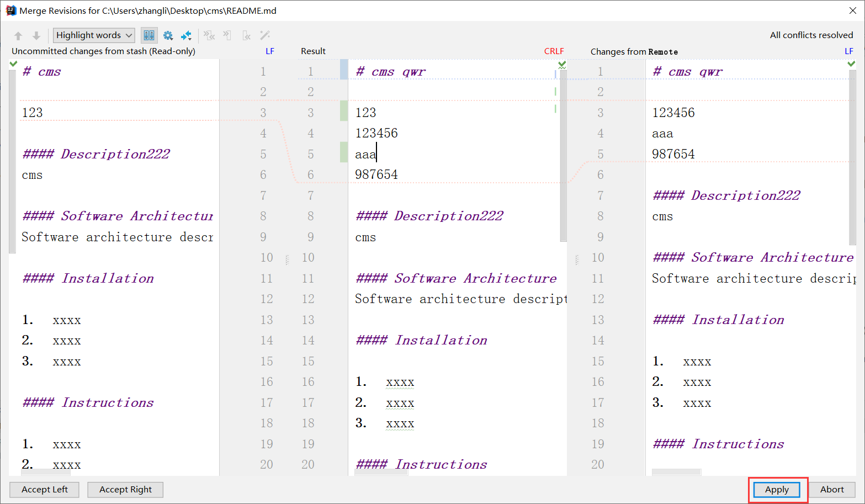Screen dimensions: 865x504
Task: Click '# cms' heading in left pane
Action: tap(41, 71)
